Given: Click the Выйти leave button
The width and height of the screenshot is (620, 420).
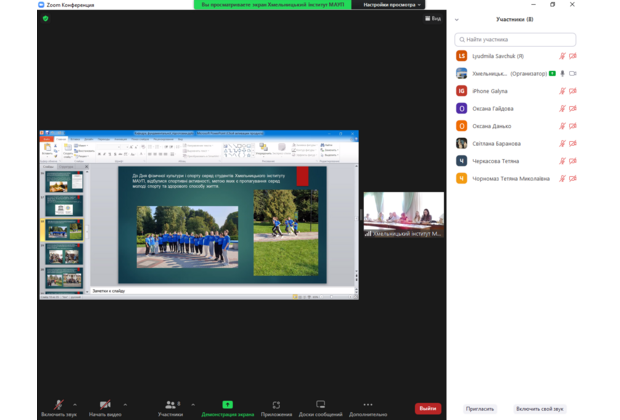Looking at the screenshot, I should 428,408.
